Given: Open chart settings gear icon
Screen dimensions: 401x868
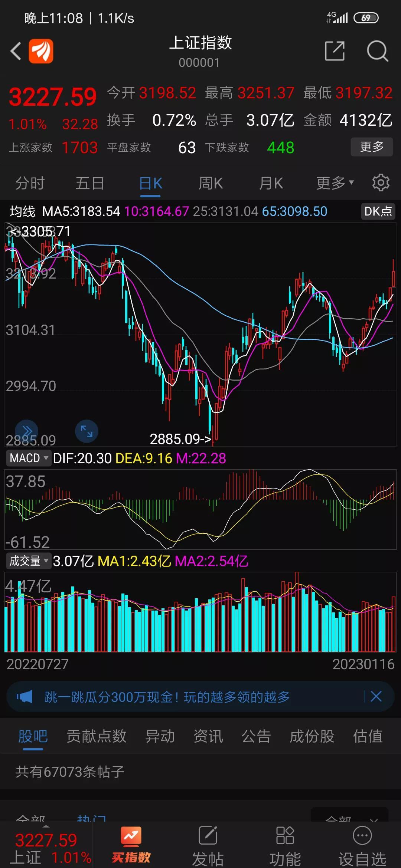Looking at the screenshot, I should [381, 183].
